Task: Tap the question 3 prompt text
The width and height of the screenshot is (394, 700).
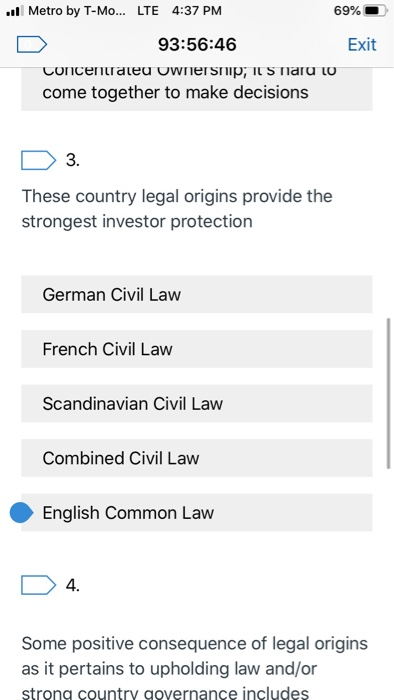Action: [x=177, y=208]
